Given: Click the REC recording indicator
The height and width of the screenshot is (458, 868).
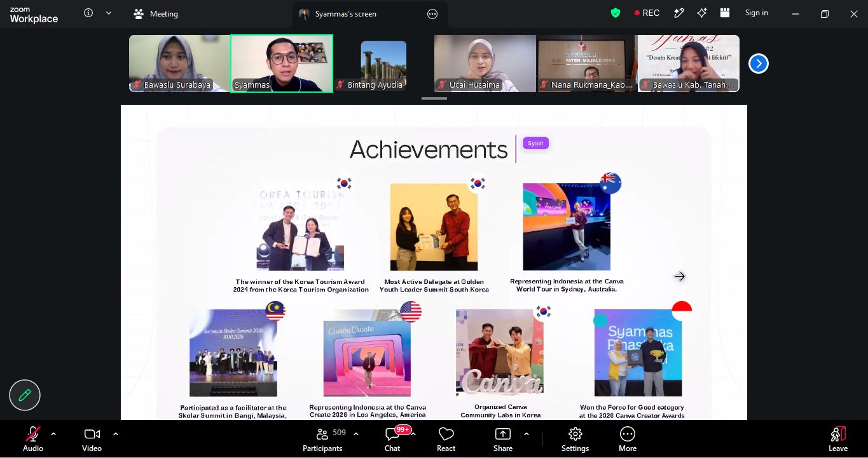Looking at the screenshot, I should (x=647, y=13).
